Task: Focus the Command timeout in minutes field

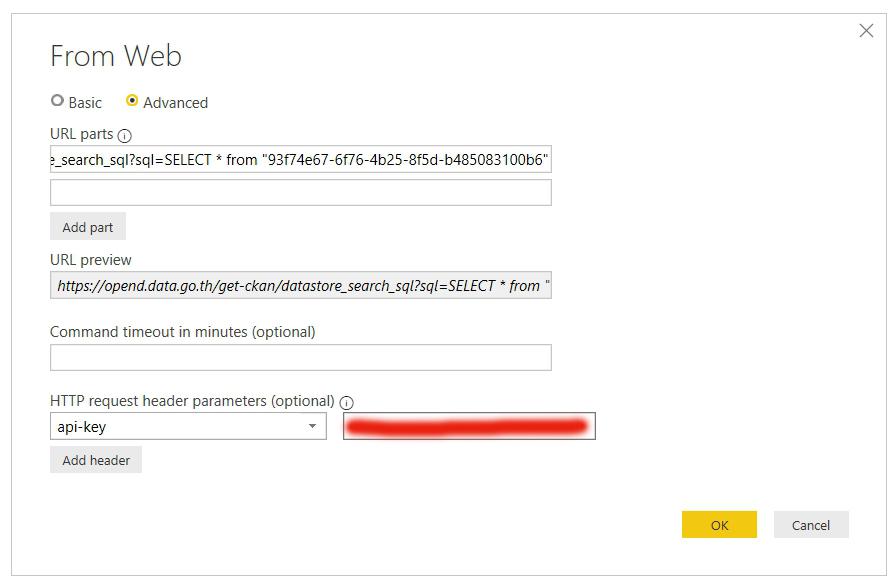Action: pyautogui.click(x=300, y=357)
